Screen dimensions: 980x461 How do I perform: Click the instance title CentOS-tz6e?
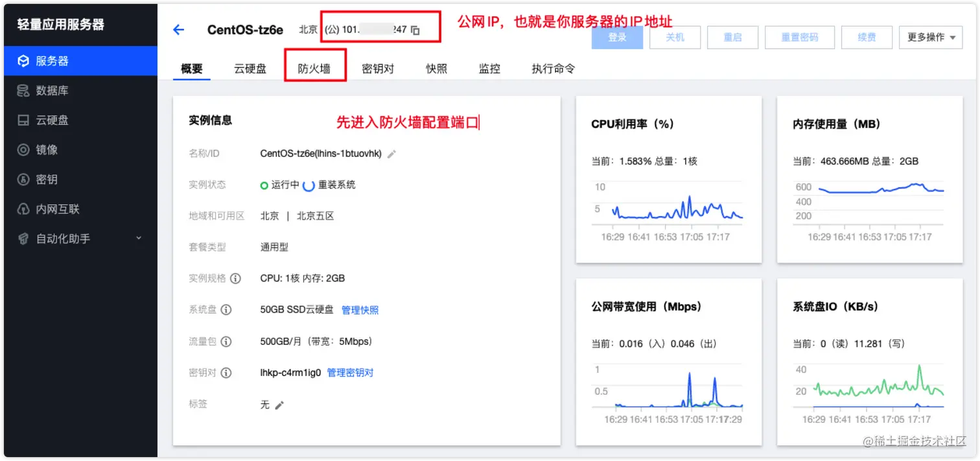pos(245,30)
